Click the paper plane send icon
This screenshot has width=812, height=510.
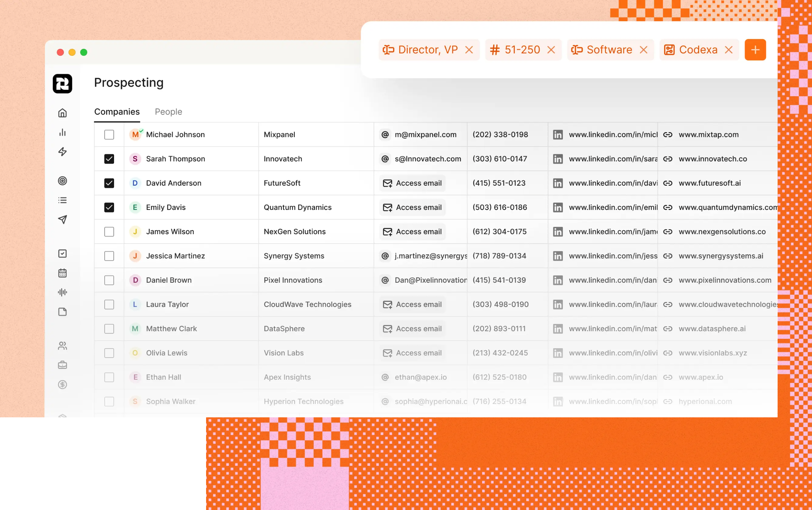click(62, 219)
